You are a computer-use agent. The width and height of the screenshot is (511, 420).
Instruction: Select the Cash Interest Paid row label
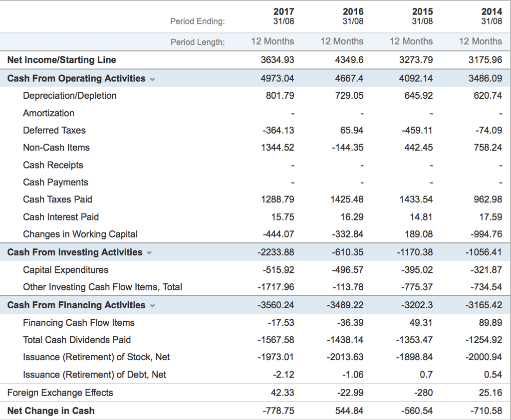[x=60, y=217]
